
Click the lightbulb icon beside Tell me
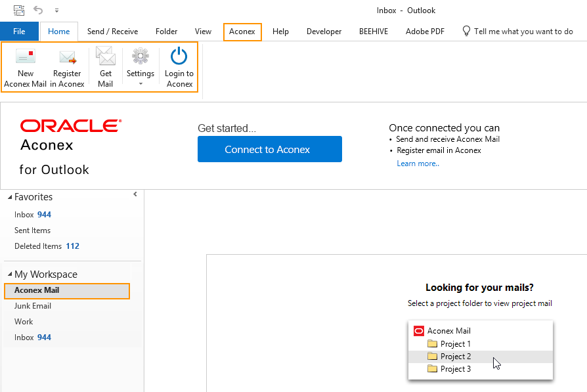point(466,31)
